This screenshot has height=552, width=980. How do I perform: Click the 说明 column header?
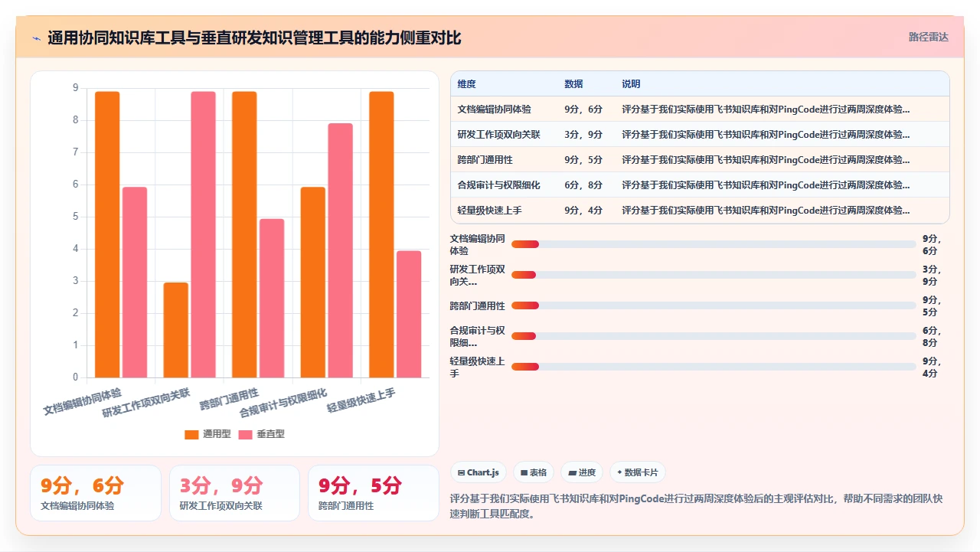pos(631,84)
